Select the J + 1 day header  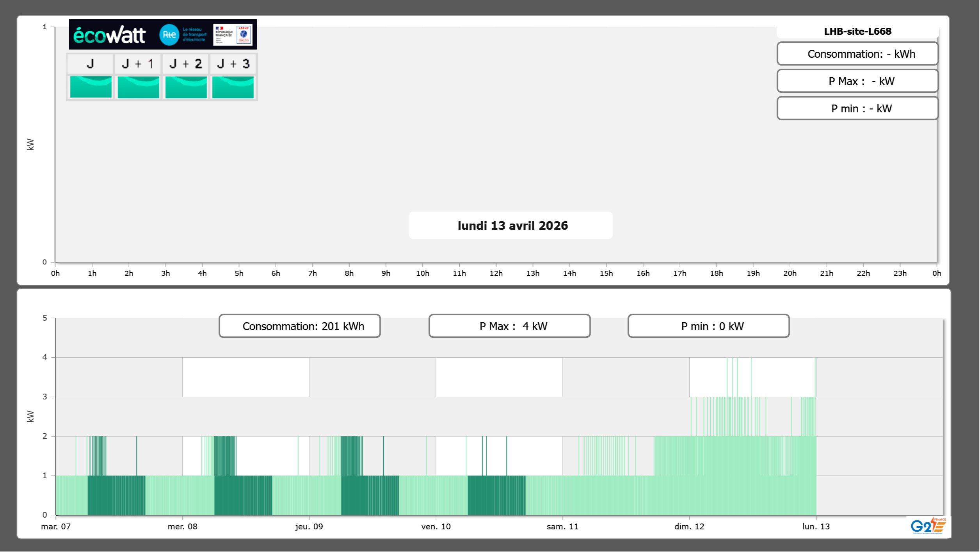pyautogui.click(x=138, y=64)
